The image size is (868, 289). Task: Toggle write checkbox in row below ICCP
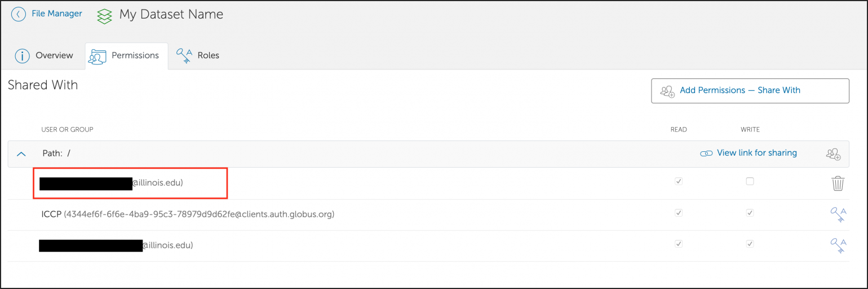click(x=750, y=244)
